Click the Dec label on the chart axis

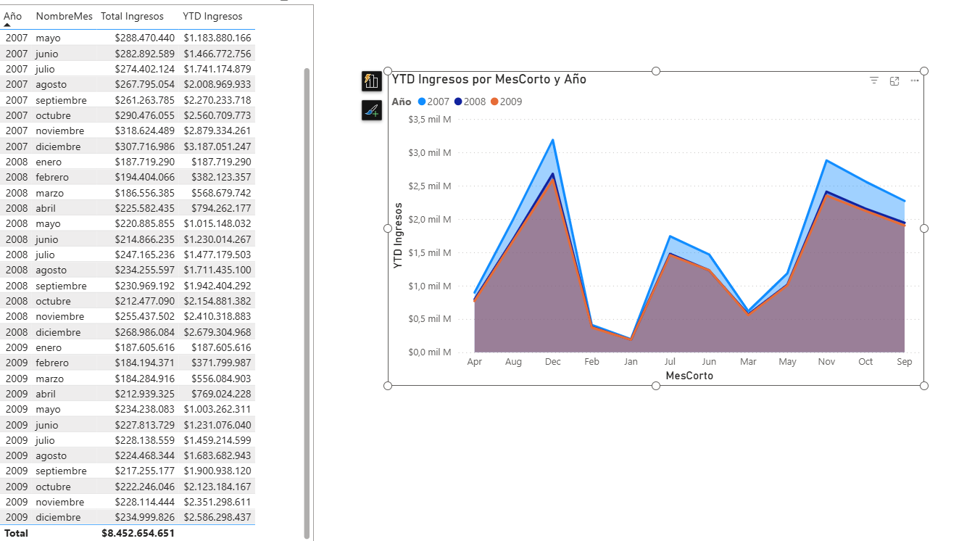552,361
